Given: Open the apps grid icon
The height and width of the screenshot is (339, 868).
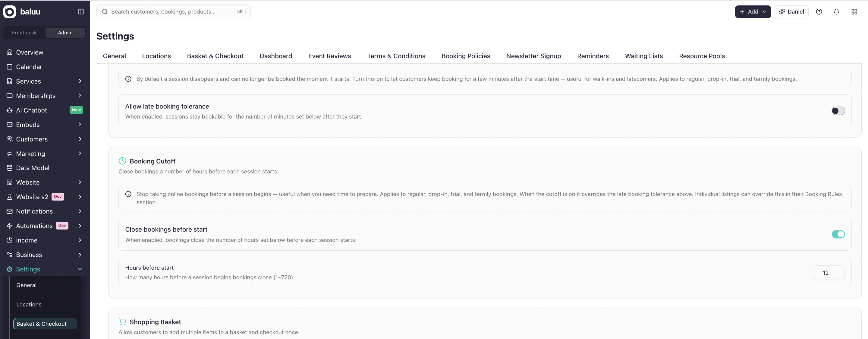Looking at the screenshot, I should click(854, 11).
